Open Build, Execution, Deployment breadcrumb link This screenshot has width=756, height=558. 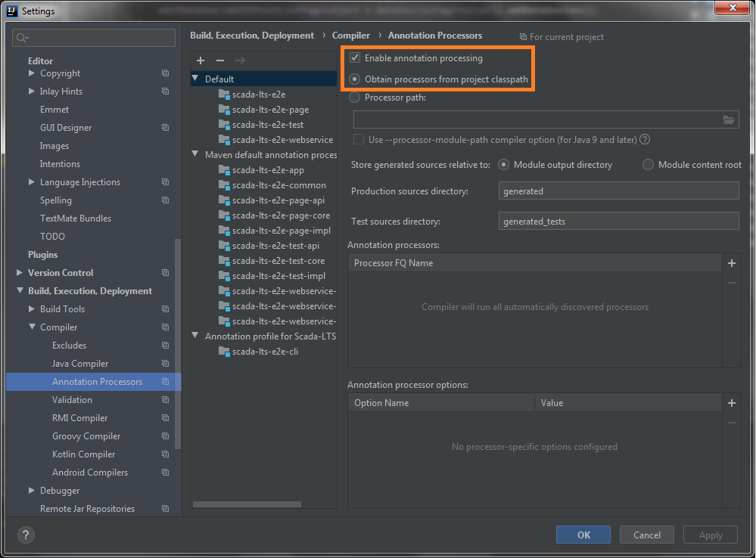(254, 35)
